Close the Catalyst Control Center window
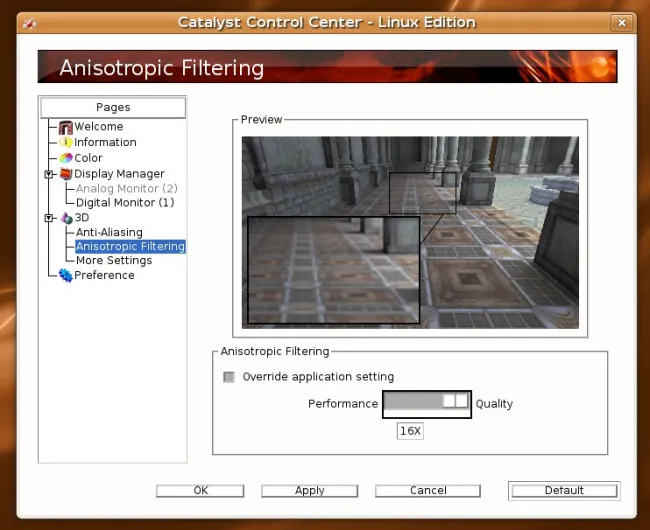Screen dimensions: 650x530 (621, 23)
